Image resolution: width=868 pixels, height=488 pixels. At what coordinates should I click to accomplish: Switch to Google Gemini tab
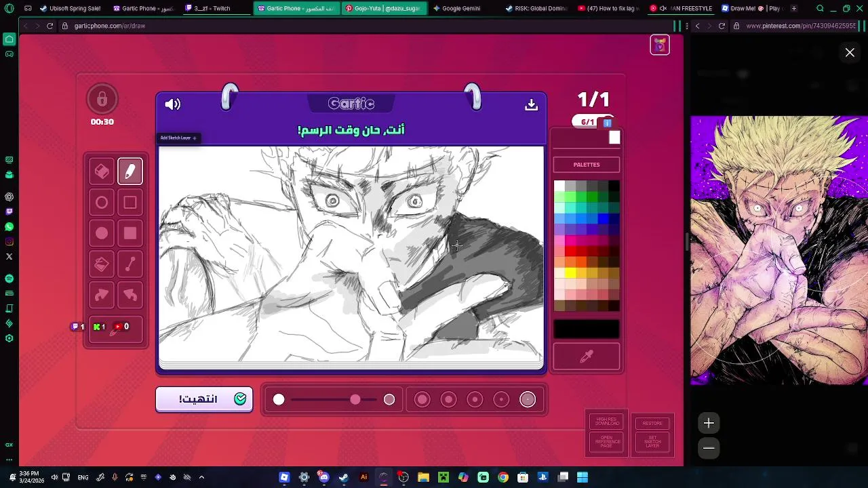click(461, 8)
